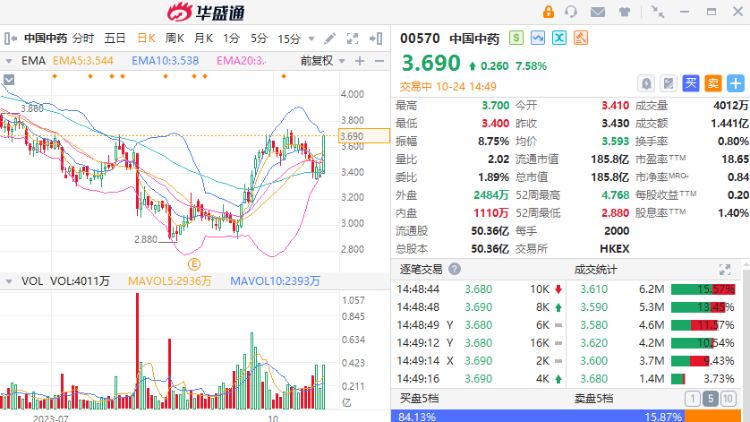Click the MAVOL5:2936万 label
Screen dimensions: 750x422
click(x=169, y=281)
